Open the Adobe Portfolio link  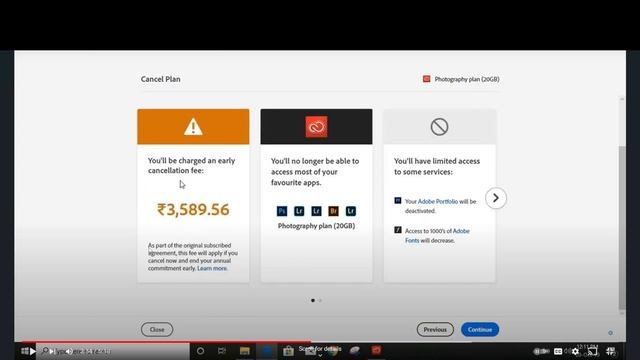pos(438,201)
